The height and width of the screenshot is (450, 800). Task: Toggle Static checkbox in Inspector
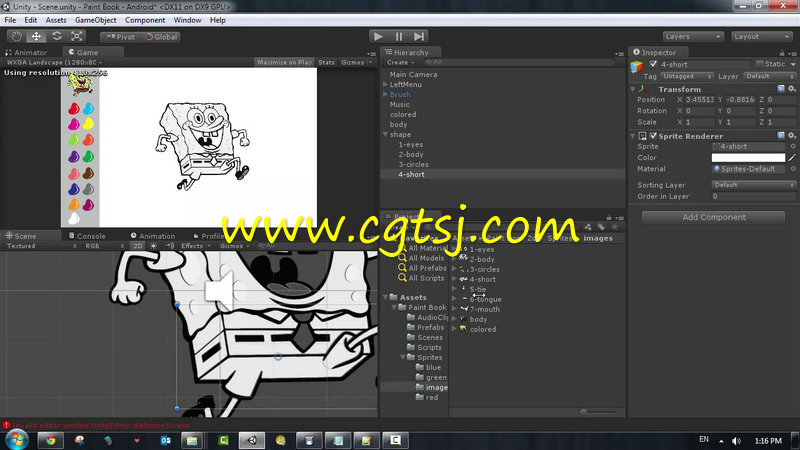coord(759,64)
